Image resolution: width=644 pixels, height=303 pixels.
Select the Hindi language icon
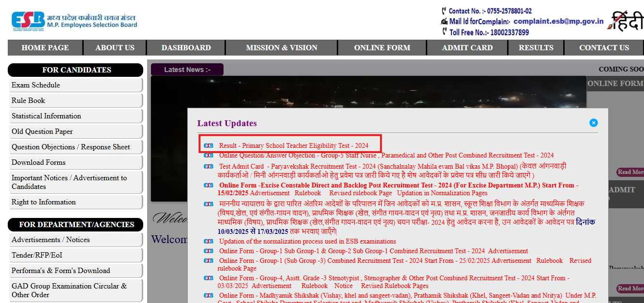(630, 19)
